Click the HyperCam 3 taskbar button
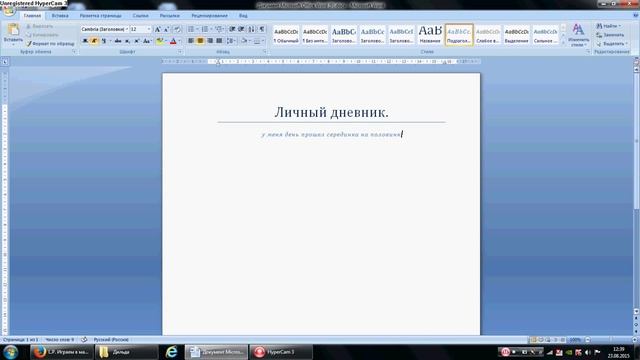 281,352
